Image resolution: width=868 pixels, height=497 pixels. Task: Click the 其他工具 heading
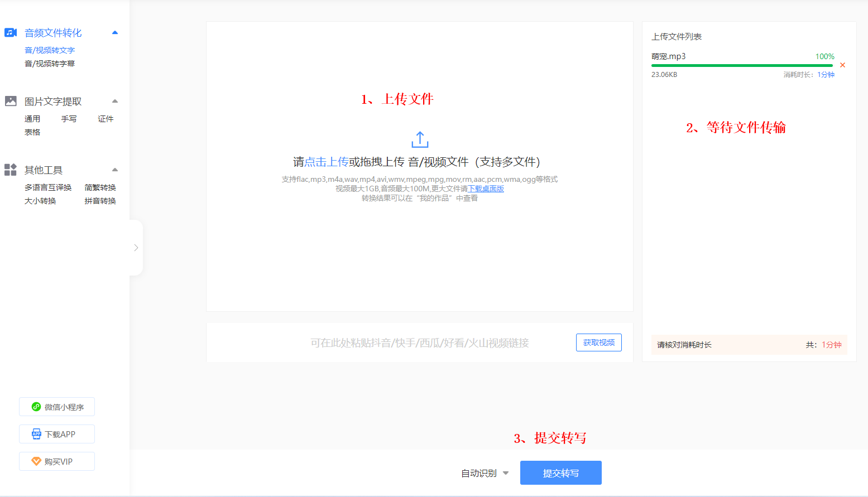point(44,170)
